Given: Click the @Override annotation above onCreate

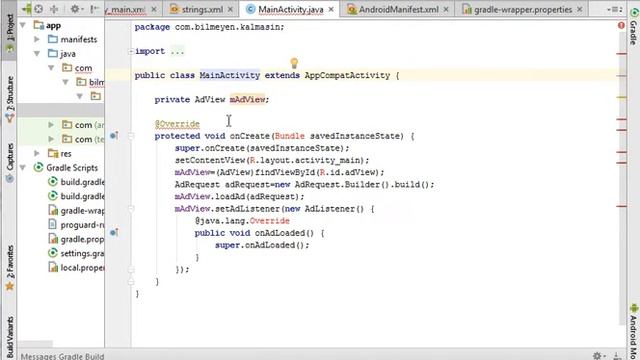Looking at the screenshot, I should tap(177, 124).
